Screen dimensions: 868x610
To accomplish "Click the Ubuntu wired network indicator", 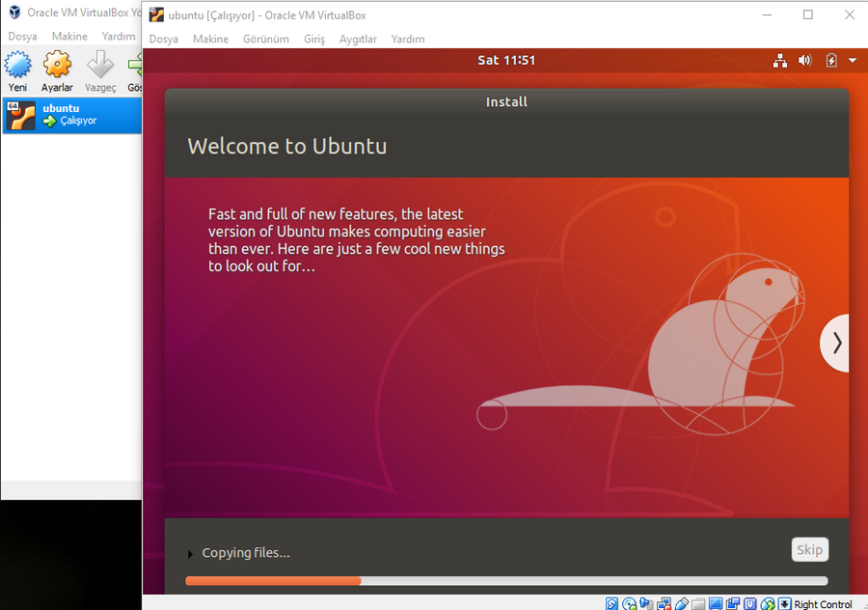I will coord(780,61).
